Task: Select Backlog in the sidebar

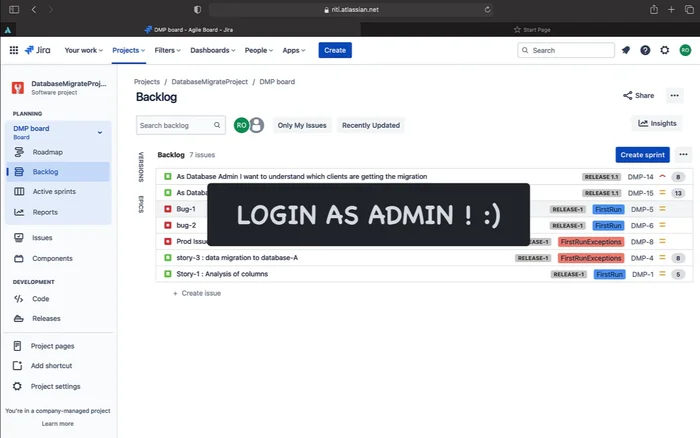Action: click(x=45, y=172)
